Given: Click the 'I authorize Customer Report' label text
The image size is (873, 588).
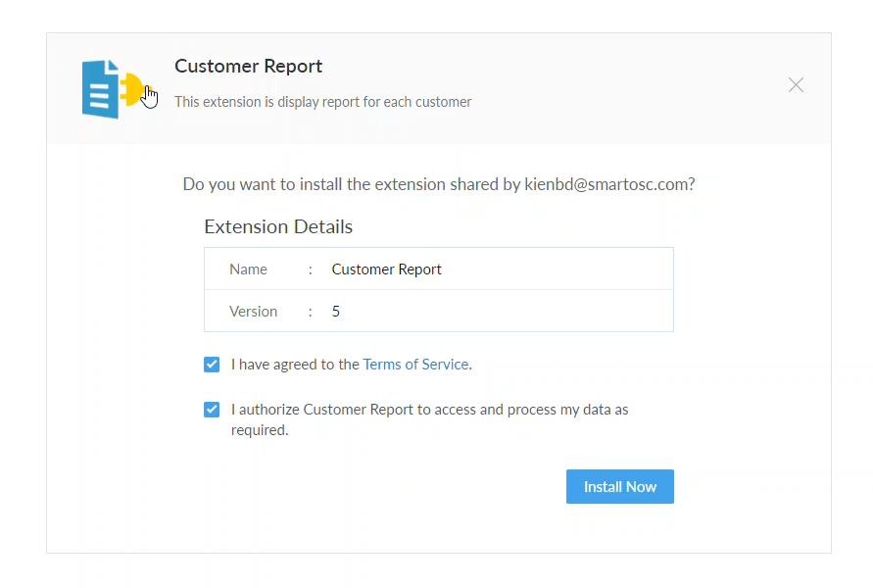Looking at the screenshot, I should coord(321,410).
